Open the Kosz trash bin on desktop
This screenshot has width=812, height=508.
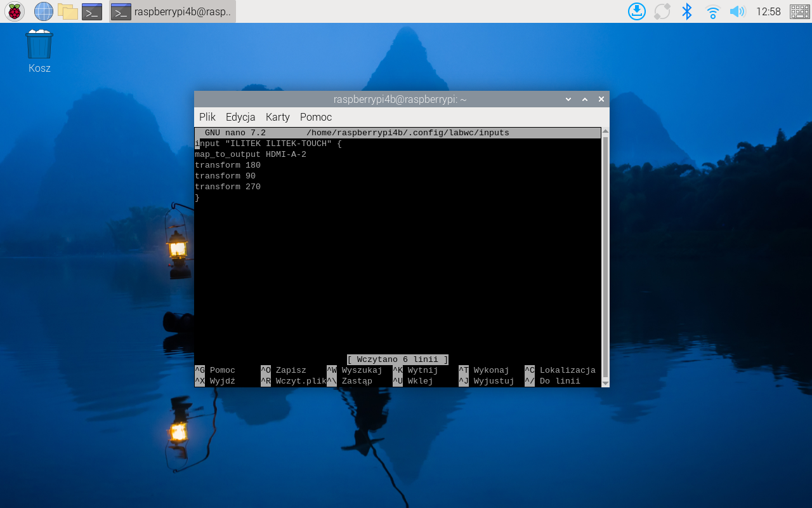tap(39, 46)
